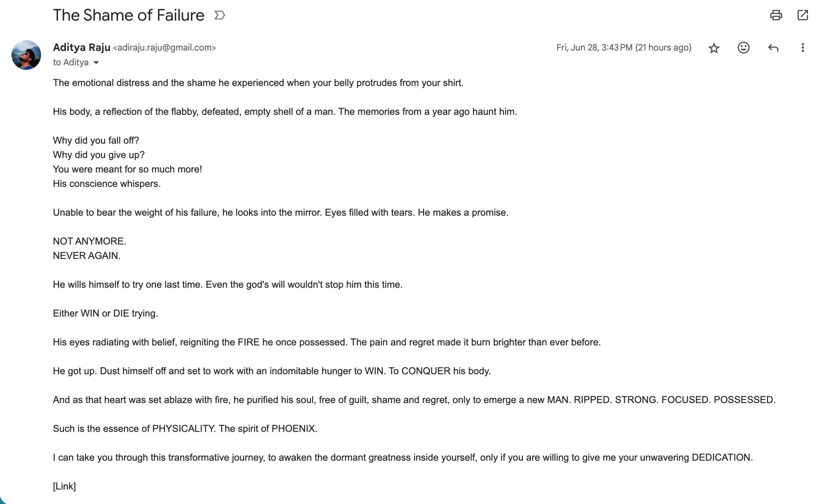Click the "Why did you fall off?" line
The image size is (822, 504).
[96, 140]
